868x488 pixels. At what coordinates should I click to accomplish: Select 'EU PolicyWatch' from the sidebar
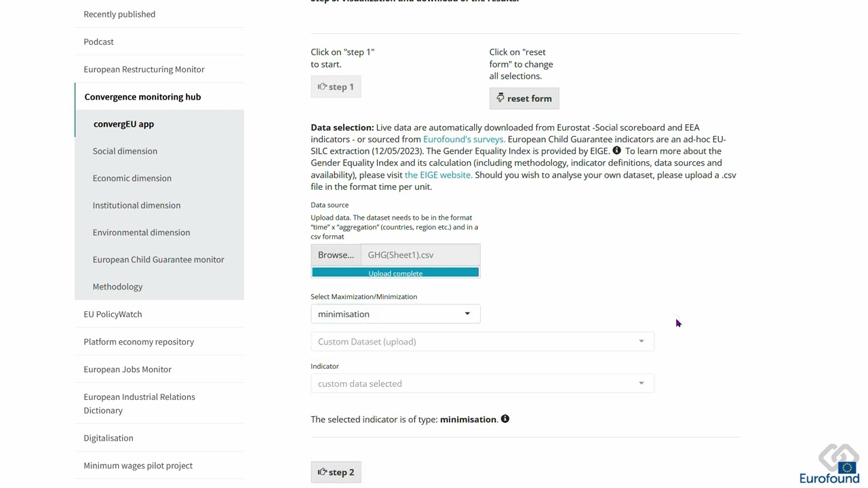(113, 314)
